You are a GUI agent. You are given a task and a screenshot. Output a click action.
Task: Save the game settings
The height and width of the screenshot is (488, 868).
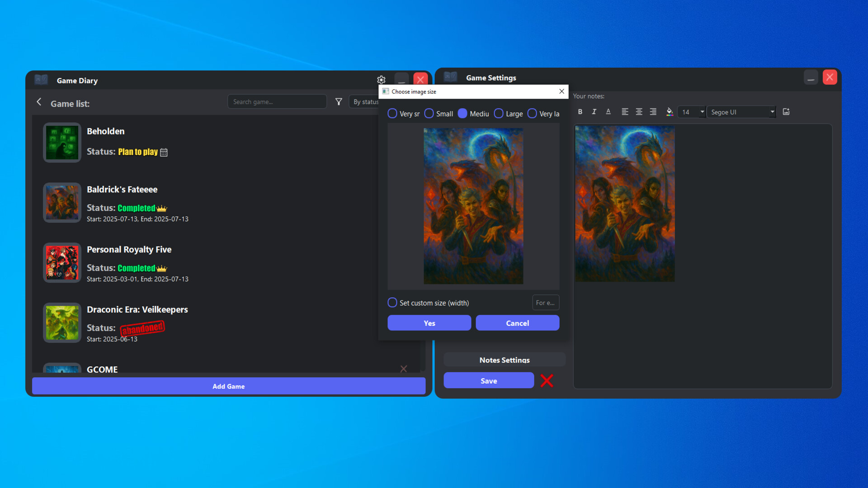[489, 380]
